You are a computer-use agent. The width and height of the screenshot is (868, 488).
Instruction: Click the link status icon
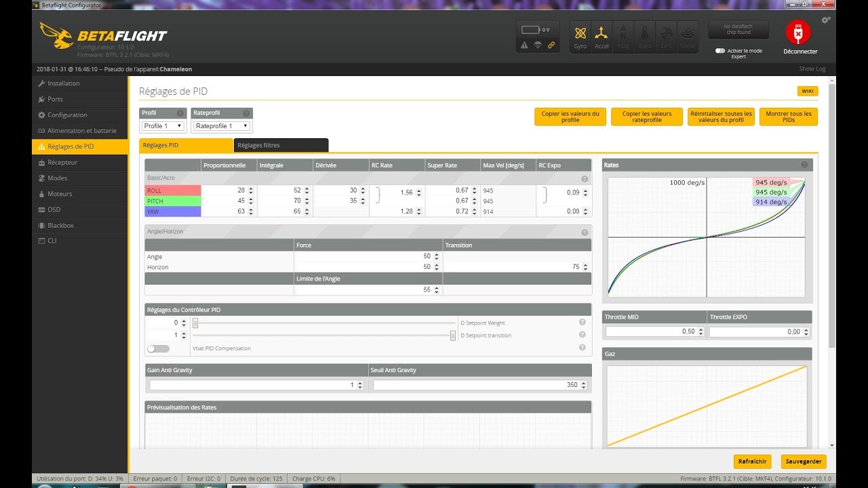tap(551, 45)
